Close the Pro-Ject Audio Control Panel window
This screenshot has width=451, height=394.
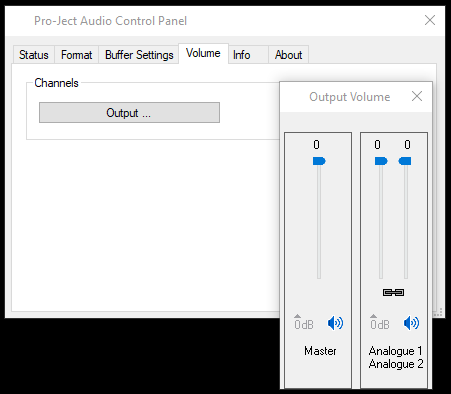[430, 20]
